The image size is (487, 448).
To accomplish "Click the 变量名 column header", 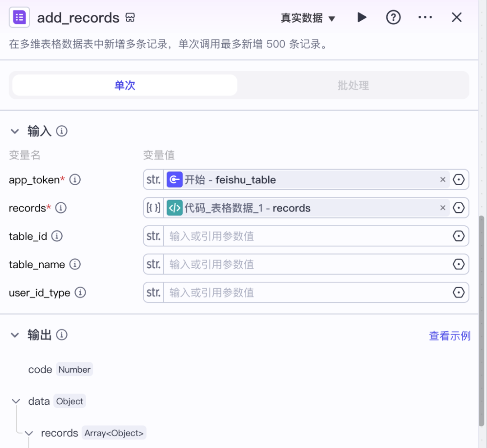I will click(x=24, y=155).
